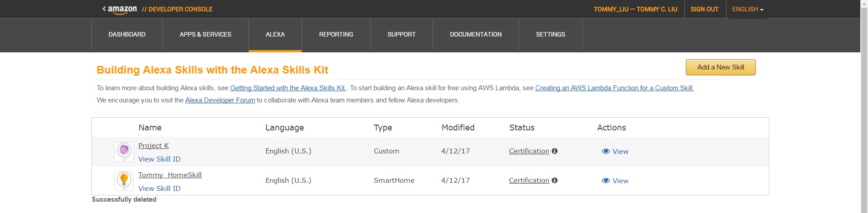The image size is (868, 213).
Task: Click the Custom type cell
Action: 387,151
